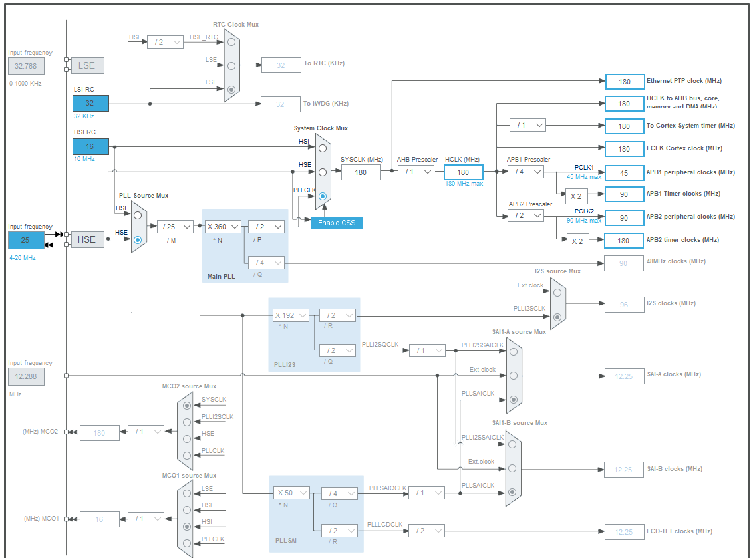Click the '45 MHz max' PCLK1 limit text

point(584,177)
